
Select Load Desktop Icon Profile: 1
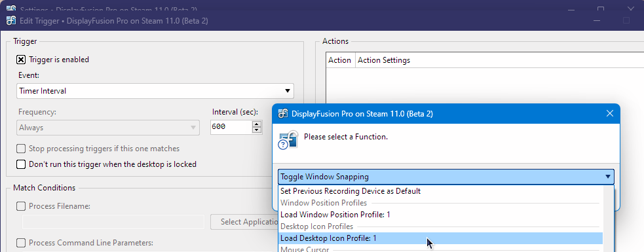441,238
